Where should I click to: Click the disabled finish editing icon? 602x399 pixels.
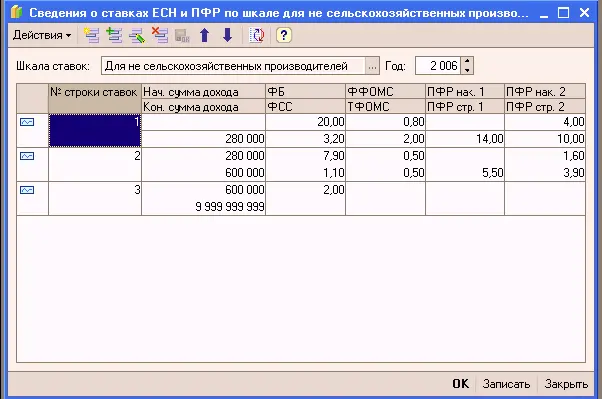point(182,35)
